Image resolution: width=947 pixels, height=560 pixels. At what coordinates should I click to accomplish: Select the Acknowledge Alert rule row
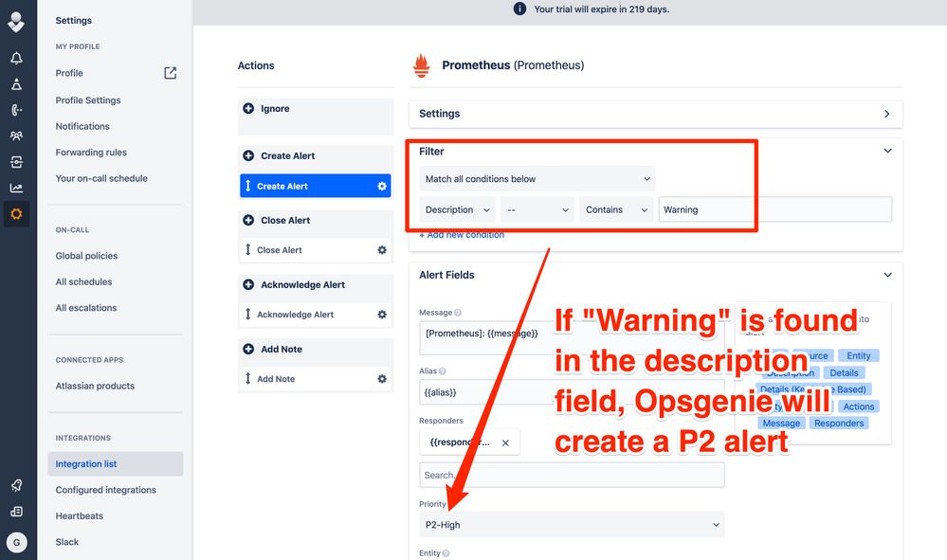click(x=316, y=315)
